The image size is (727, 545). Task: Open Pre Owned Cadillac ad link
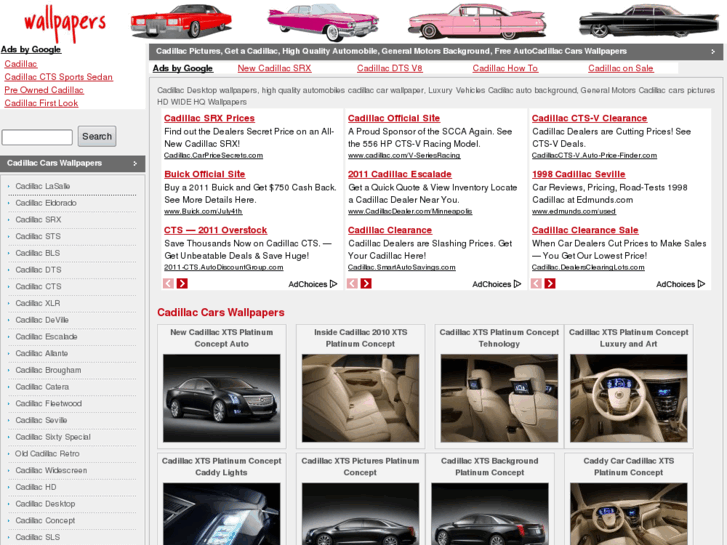point(44,90)
